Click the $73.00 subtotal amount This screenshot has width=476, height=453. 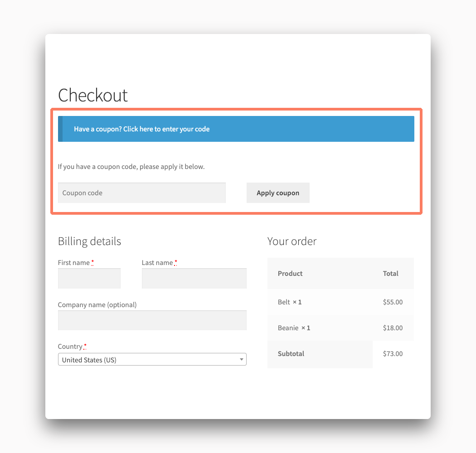393,354
